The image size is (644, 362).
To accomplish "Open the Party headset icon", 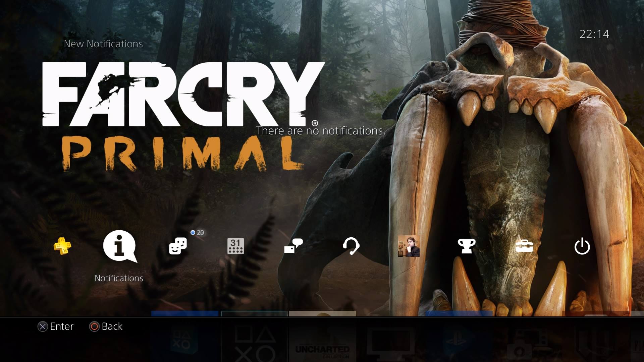I will [x=351, y=246].
